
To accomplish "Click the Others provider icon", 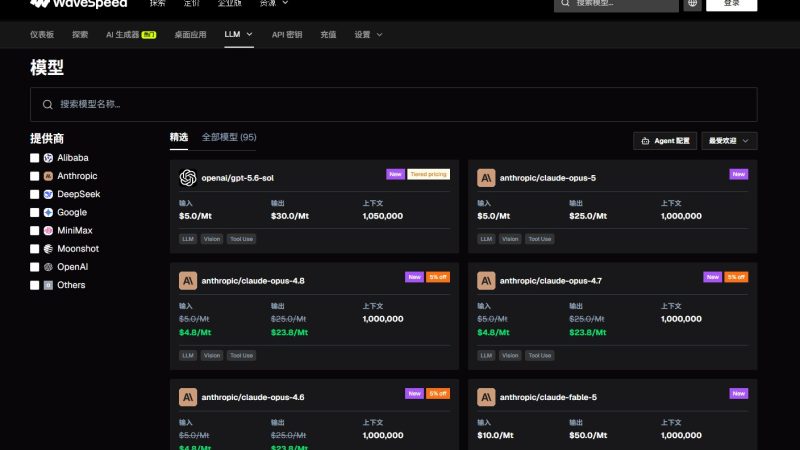I will 48,285.
